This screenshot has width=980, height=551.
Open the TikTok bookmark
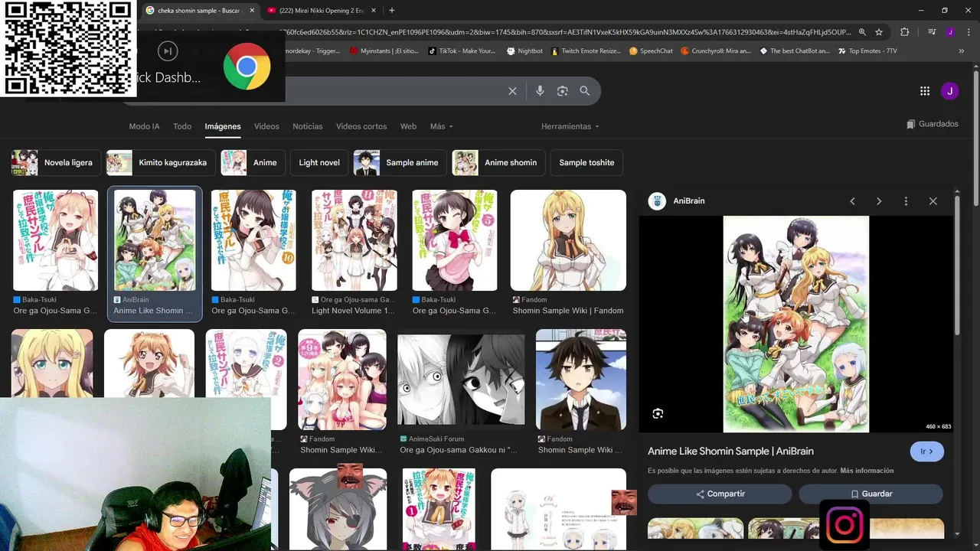[x=462, y=51]
